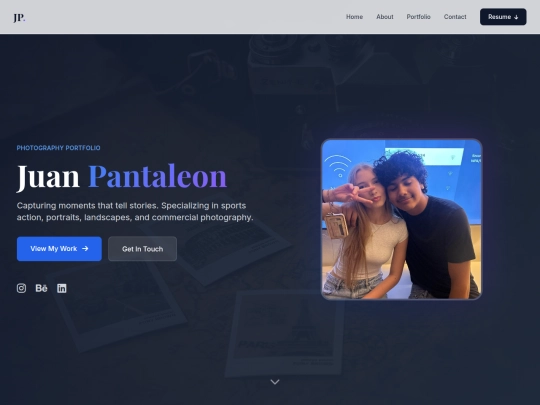The width and height of the screenshot is (540, 405).
Task: Open the Contact nav link
Action: coord(455,17)
